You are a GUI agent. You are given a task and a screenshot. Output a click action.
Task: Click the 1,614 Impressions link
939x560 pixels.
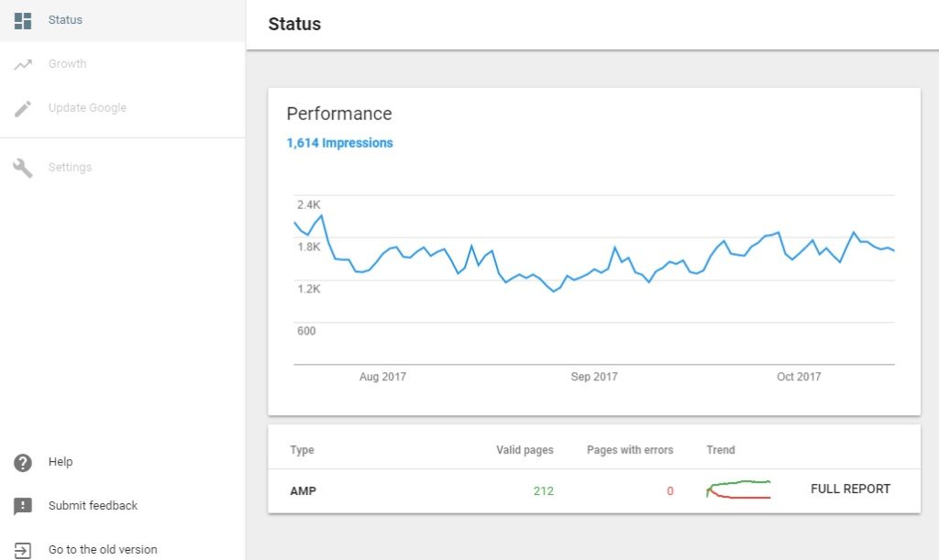tap(339, 143)
